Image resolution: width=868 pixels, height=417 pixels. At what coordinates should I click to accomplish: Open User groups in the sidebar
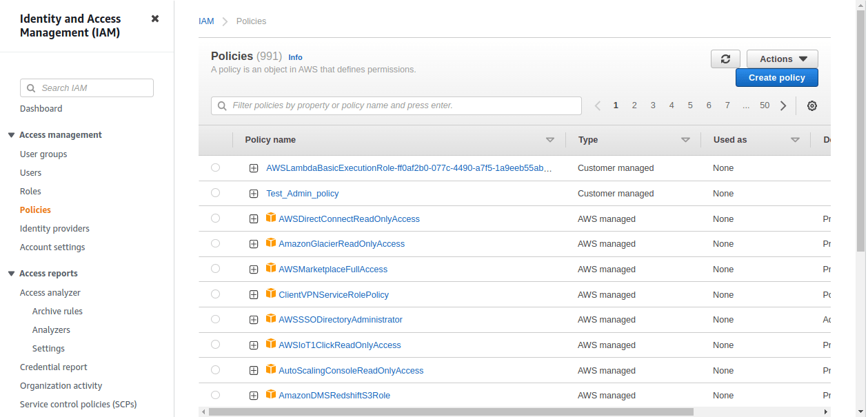coord(43,154)
